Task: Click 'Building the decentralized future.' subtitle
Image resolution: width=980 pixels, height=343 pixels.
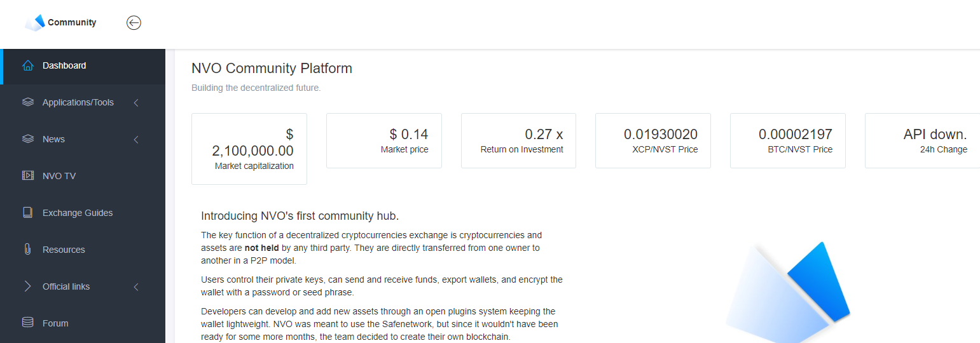Action: click(x=256, y=88)
